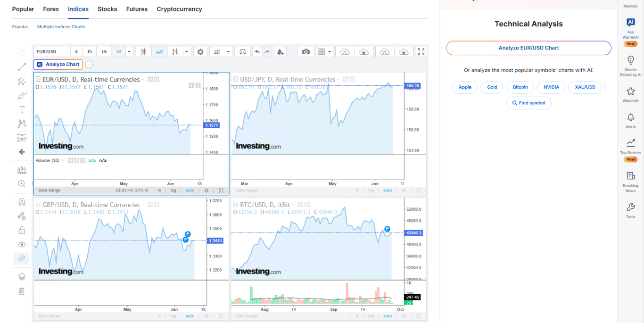This screenshot has width=644, height=323.
Task: Toggle stay in drawing mode pencil-lock
Action: point(22,216)
